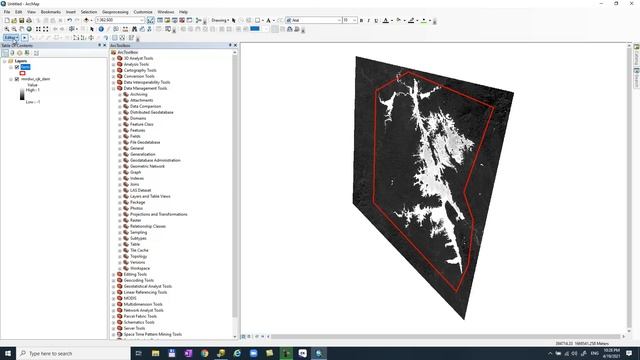The height and width of the screenshot is (360, 640).
Task: Select Conversion Tools toolbox
Action: (x=139, y=76)
